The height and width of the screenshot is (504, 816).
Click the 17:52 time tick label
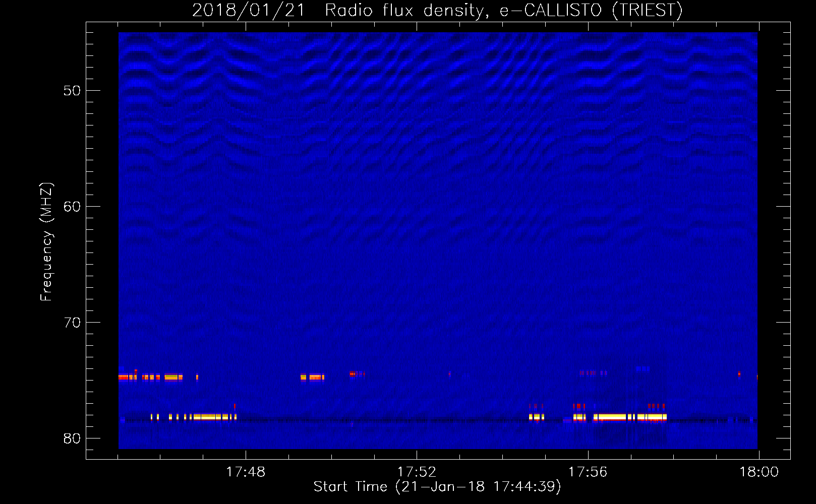point(417,472)
